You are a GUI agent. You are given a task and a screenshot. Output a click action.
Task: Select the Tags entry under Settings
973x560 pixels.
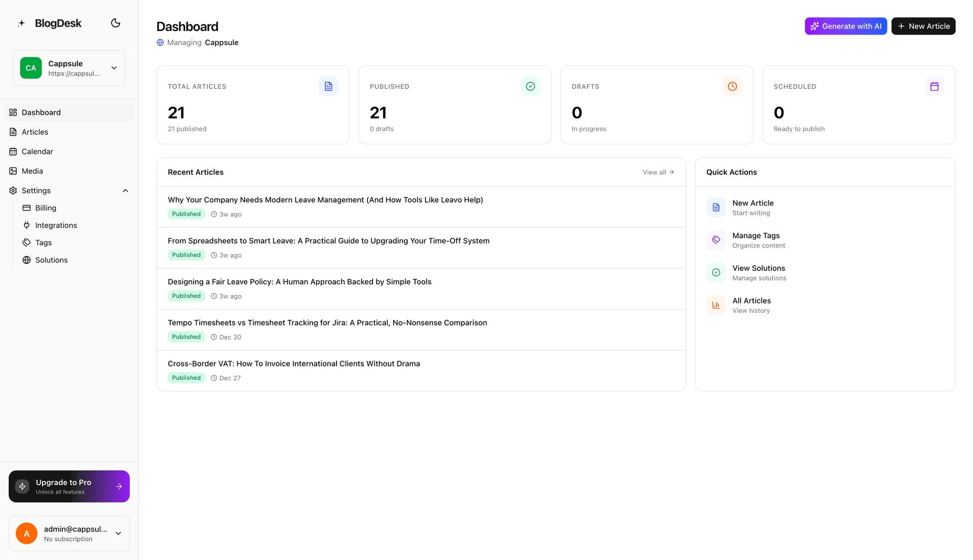pos(43,243)
